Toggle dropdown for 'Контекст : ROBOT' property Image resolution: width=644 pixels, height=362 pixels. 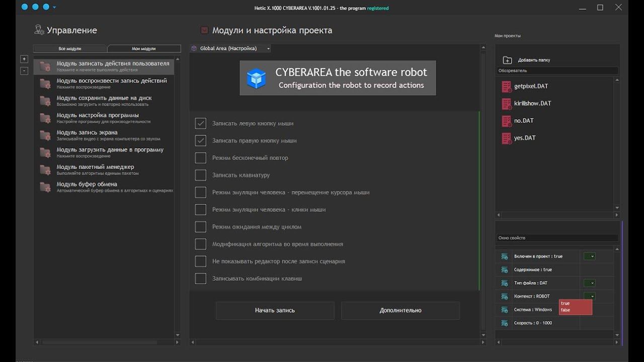point(589,297)
